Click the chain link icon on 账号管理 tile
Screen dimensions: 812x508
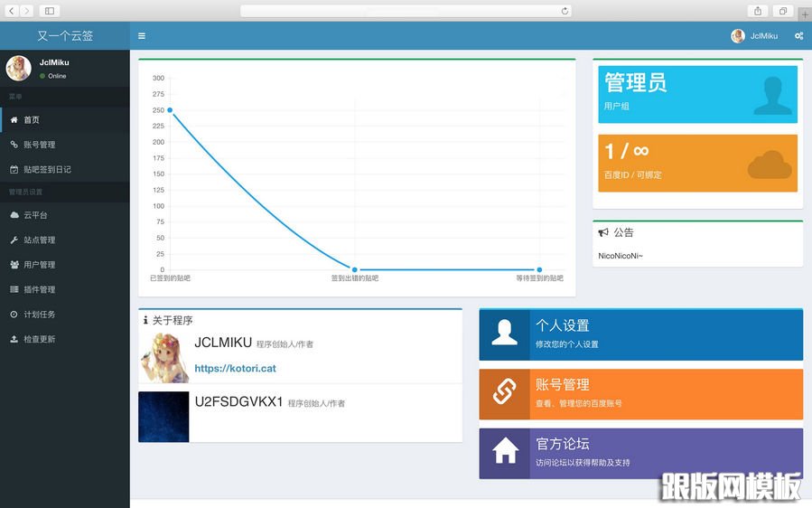point(504,390)
